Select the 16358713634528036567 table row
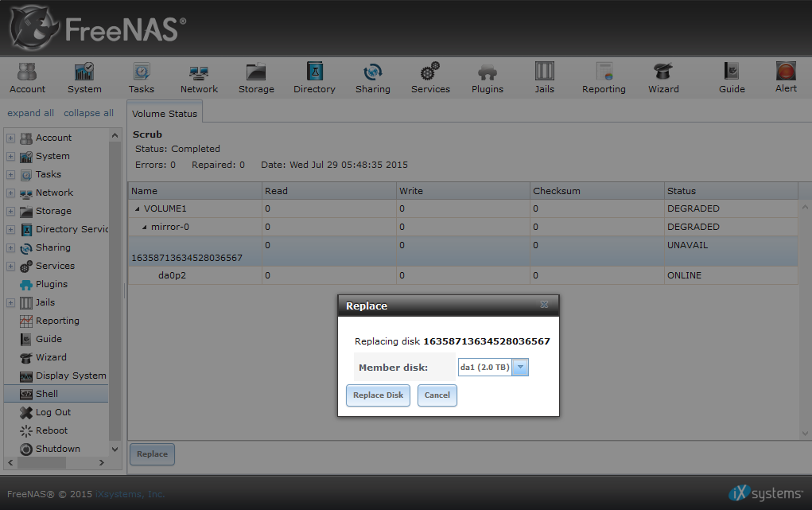Image resolution: width=812 pixels, height=510 pixels. [x=463, y=251]
